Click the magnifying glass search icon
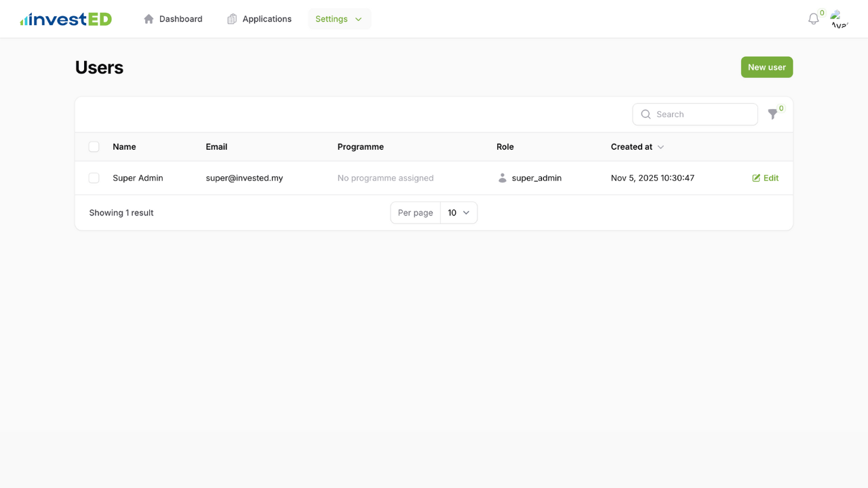Image resolution: width=868 pixels, height=488 pixels. tap(646, 114)
